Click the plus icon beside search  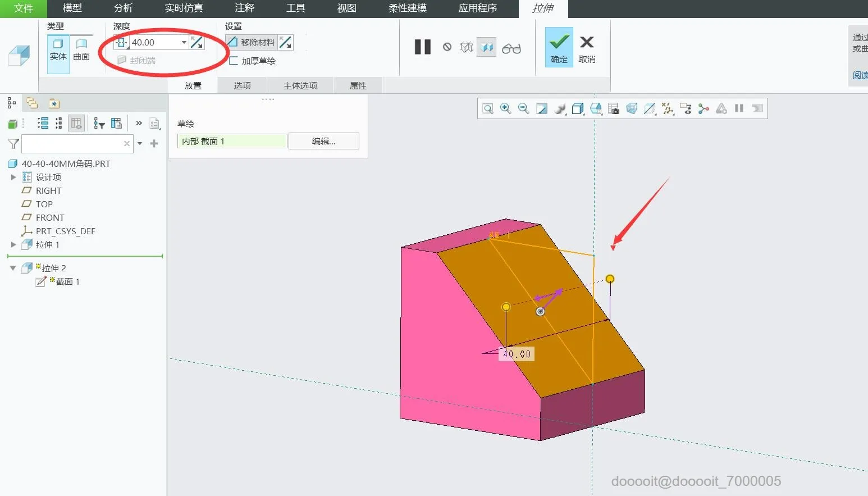154,144
